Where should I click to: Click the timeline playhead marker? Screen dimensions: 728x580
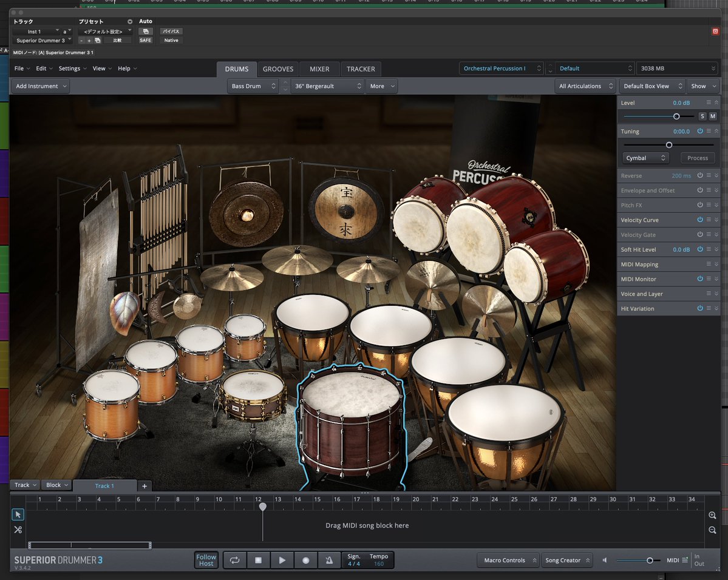[262, 506]
